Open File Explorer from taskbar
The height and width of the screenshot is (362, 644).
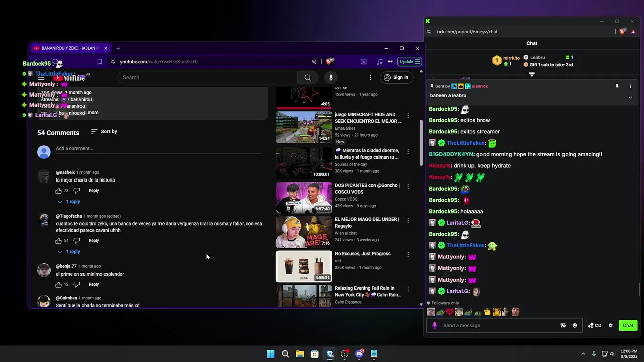coord(300,354)
